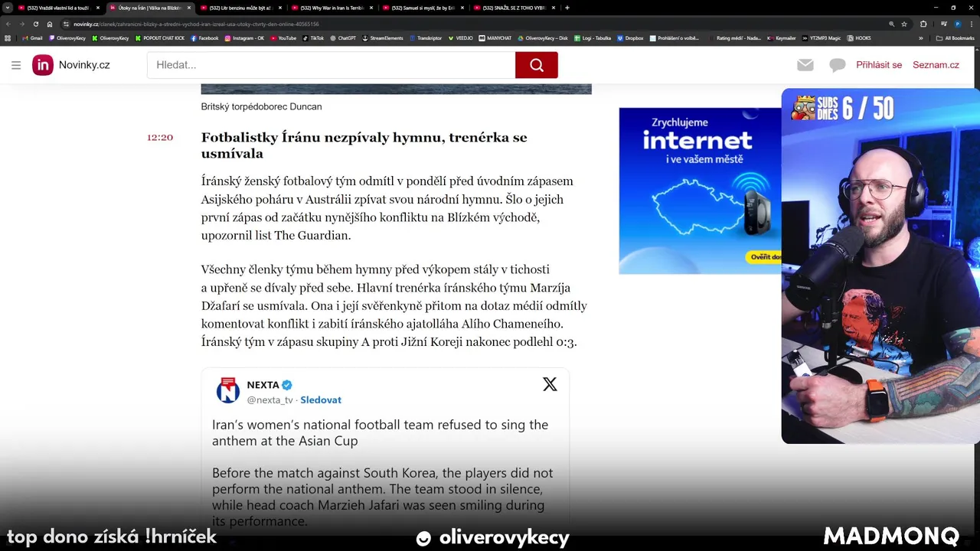Open the YT2MP3 Magic bookmark
The height and width of the screenshot is (551, 980).
tap(822, 37)
